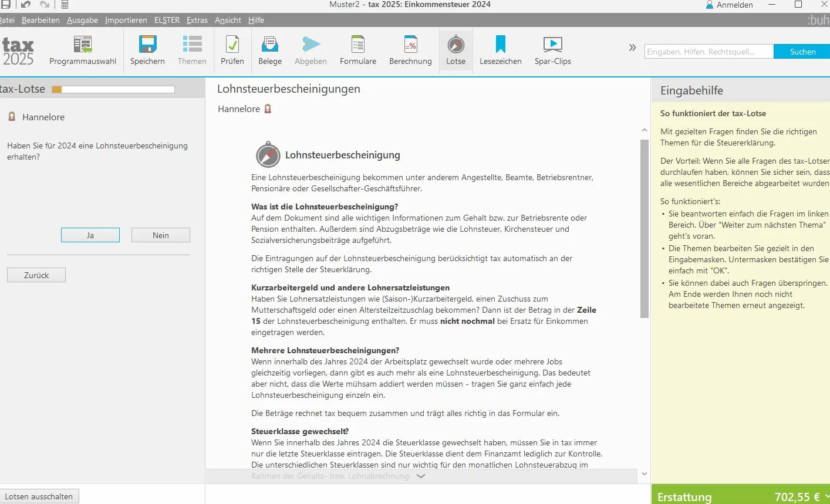Answer Nein to the Lohnsteuerbescheinigung question
Viewport: 830px width, 504px height.
point(161,235)
